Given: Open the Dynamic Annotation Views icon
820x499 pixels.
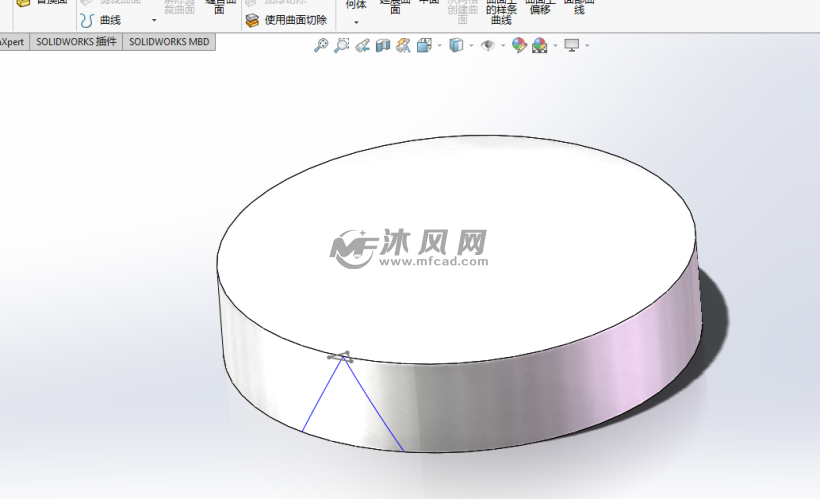Looking at the screenshot, I should tap(403, 46).
